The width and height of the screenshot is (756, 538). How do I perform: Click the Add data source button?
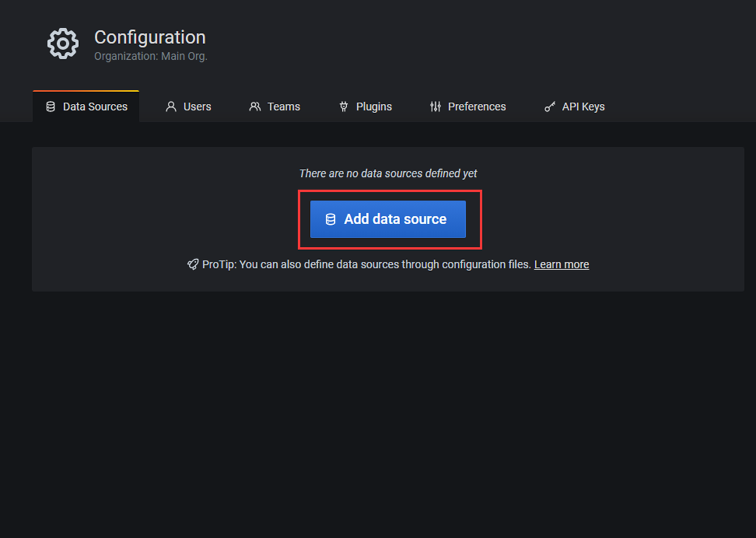click(388, 219)
